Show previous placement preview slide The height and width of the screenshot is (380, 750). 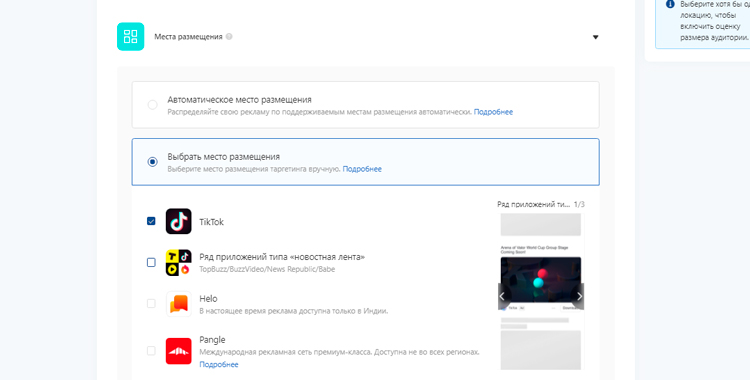[x=503, y=296]
